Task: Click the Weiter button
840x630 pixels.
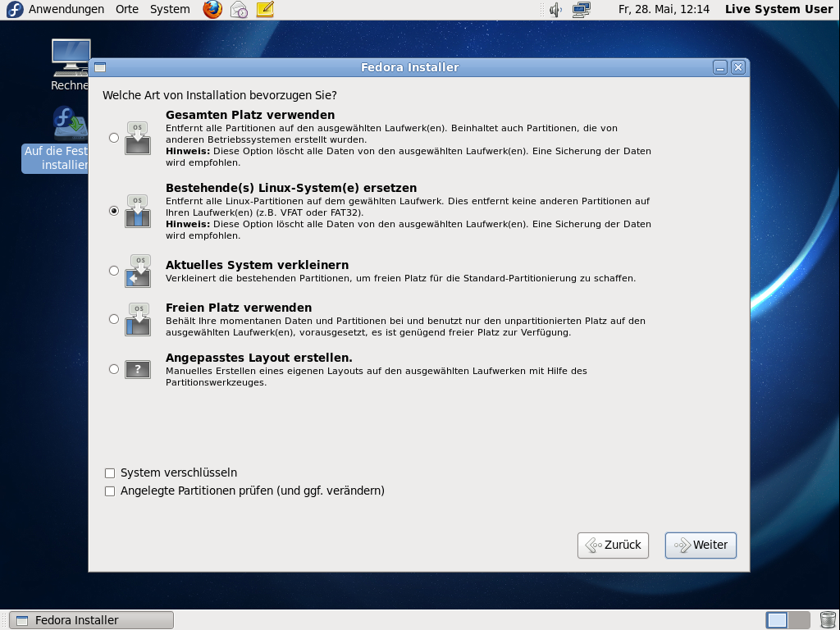Action: 701,546
